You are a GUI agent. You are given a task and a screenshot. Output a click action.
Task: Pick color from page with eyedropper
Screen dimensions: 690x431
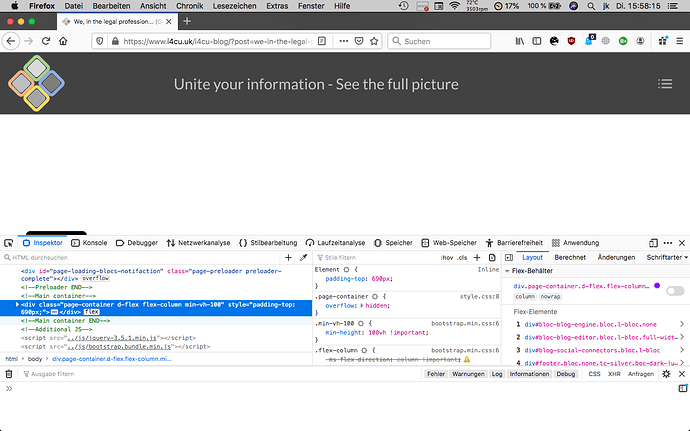(x=304, y=258)
